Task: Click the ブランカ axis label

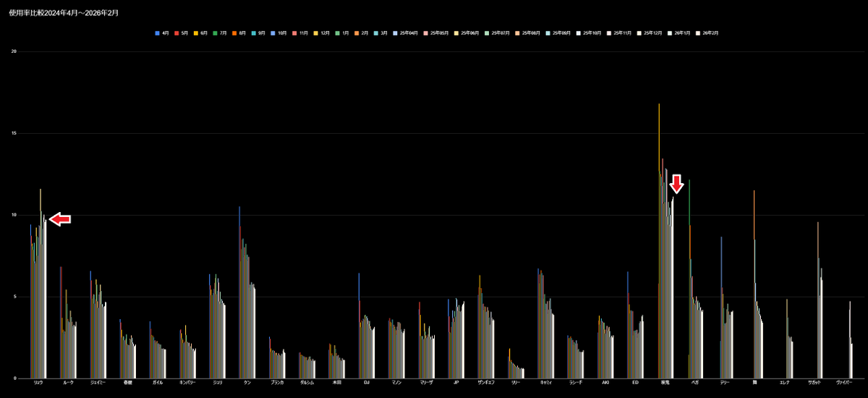Action: (x=277, y=382)
